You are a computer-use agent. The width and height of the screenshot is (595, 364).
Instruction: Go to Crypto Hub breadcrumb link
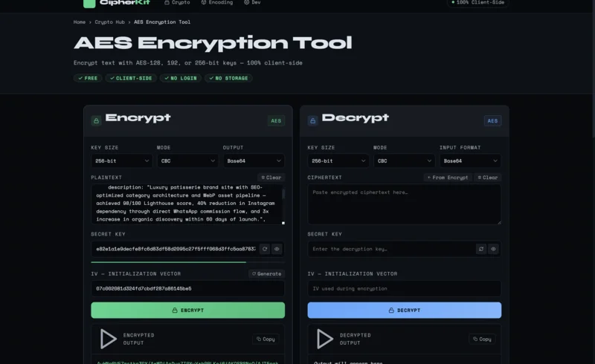[109, 22]
